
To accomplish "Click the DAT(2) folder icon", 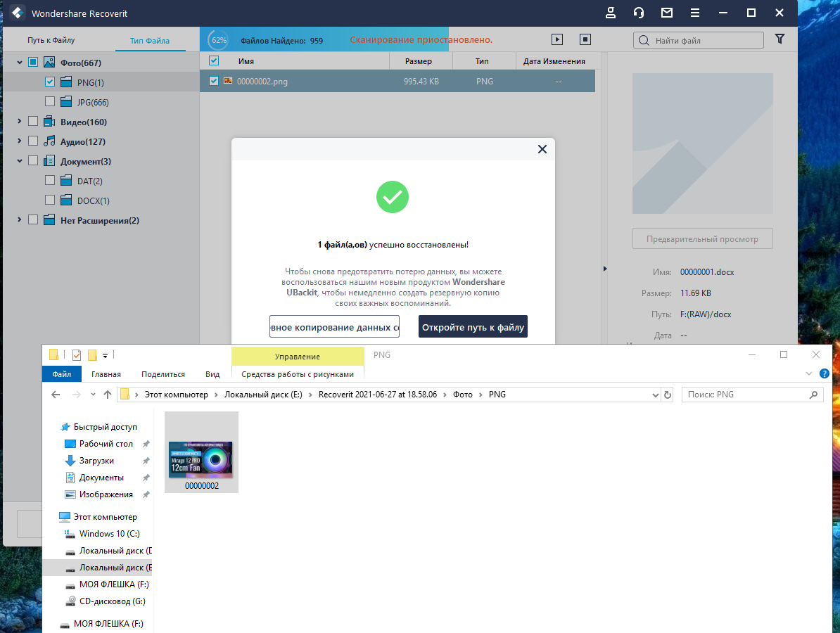I will [66, 181].
